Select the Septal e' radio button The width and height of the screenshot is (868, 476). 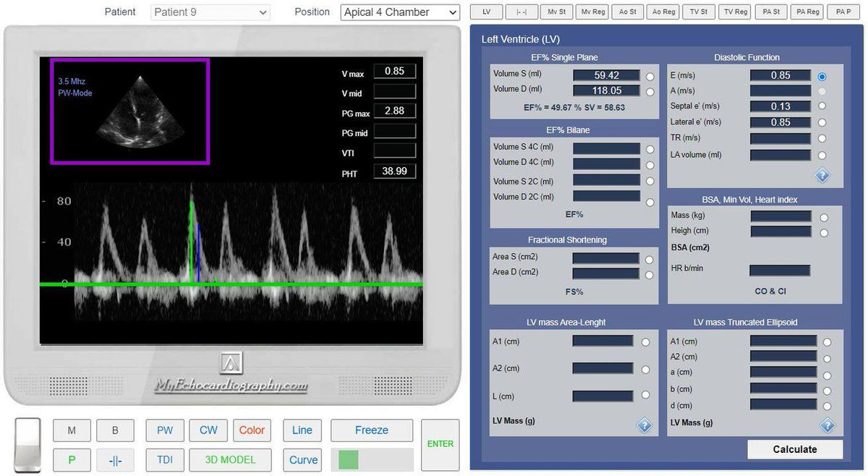822,106
